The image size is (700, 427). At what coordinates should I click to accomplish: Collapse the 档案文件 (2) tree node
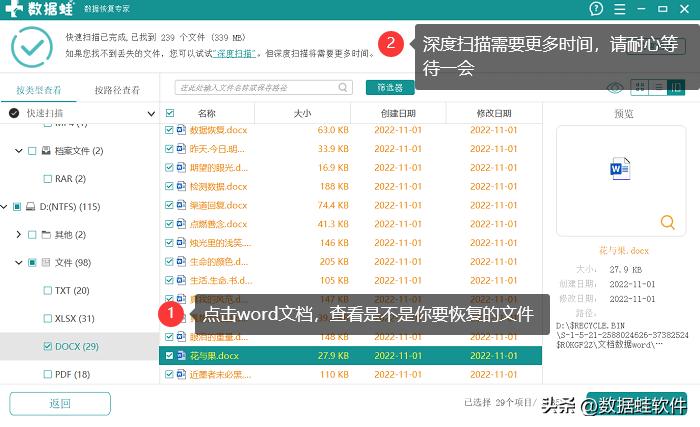pyautogui.click(x=18, y=151)
